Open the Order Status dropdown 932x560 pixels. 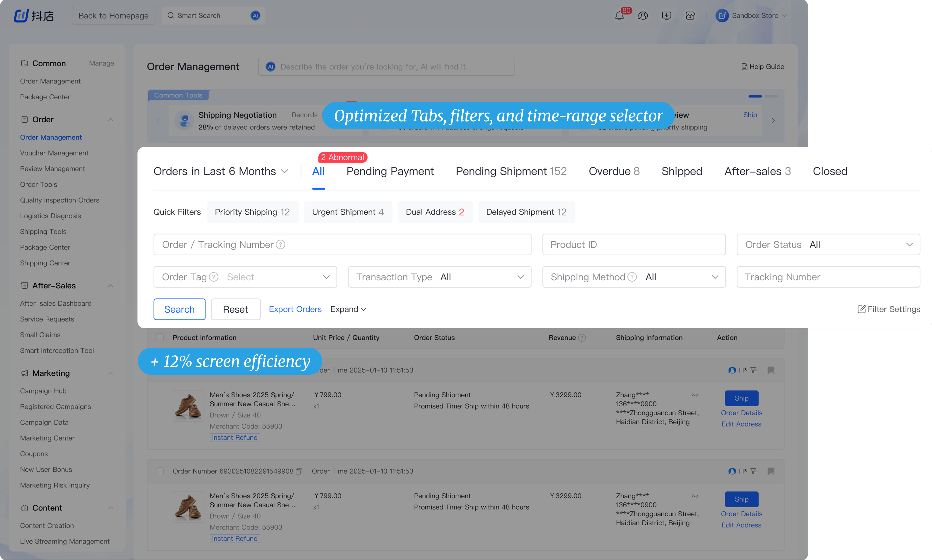(828, 244)
